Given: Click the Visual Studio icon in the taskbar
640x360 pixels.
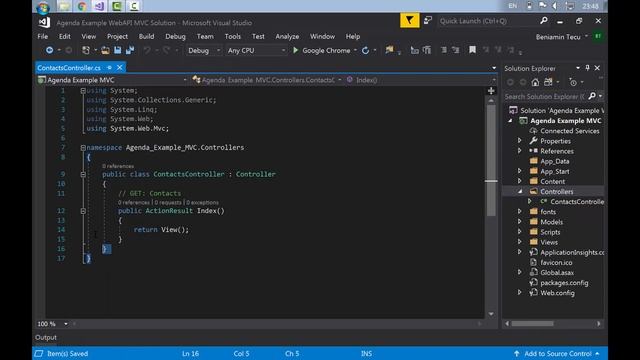Looking at the screenshot, I should (x=99, y=6).
